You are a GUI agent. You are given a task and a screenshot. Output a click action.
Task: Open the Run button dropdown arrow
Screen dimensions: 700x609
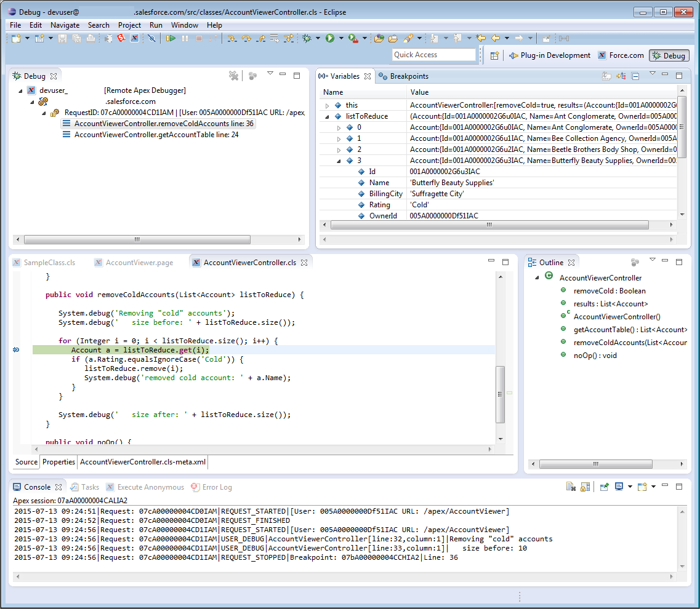coord(340,38)
